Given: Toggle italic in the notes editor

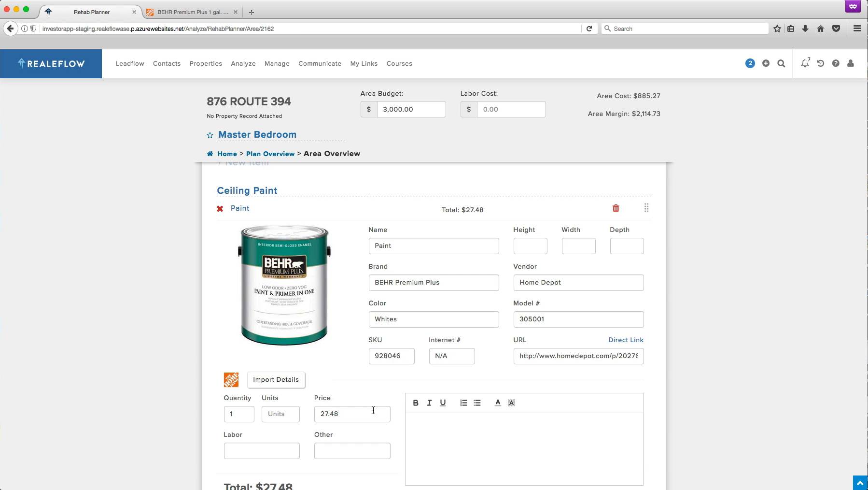Looking at the screenshot, I should [x=429, y=403].
